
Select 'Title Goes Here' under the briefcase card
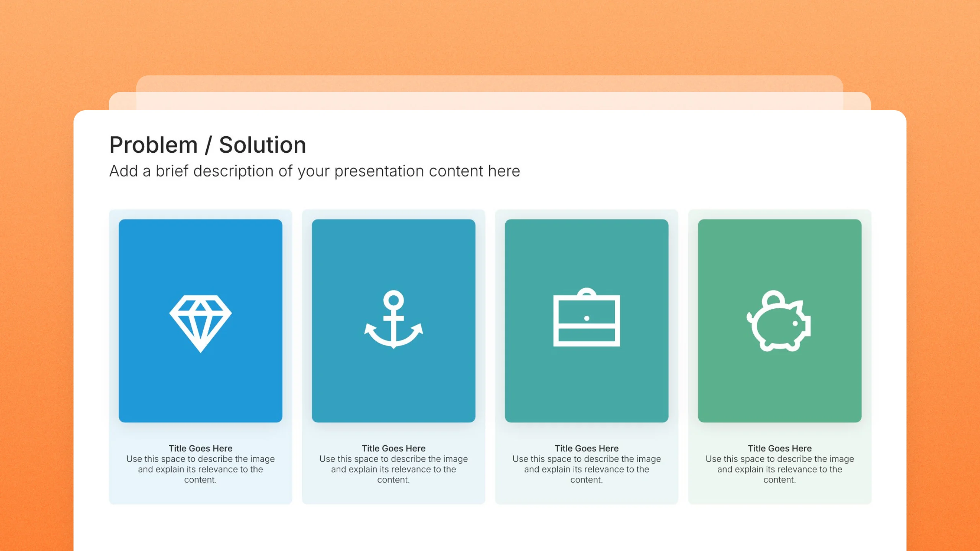[x=586, y=448]
